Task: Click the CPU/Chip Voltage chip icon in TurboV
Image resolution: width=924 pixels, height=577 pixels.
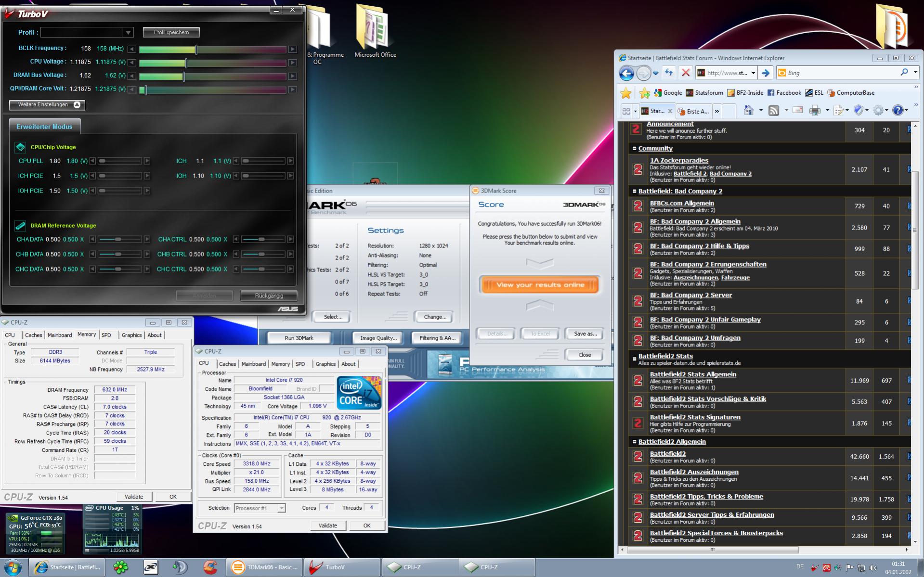Action: [20, 147]
